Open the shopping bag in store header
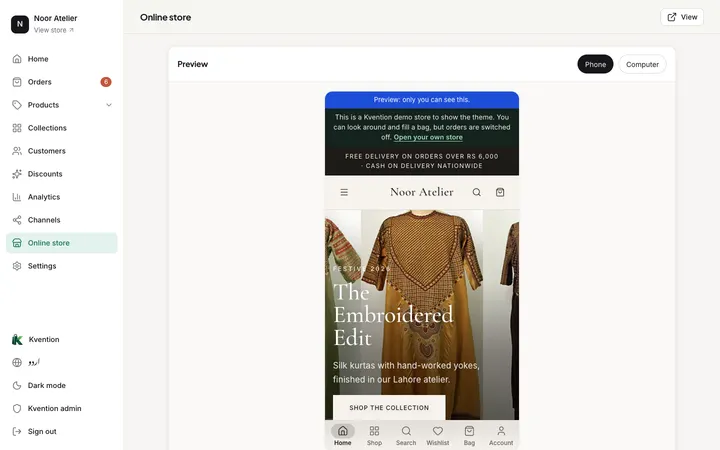Image resolution: width=720 pixels, height=450 pixels. coord(500,192)
